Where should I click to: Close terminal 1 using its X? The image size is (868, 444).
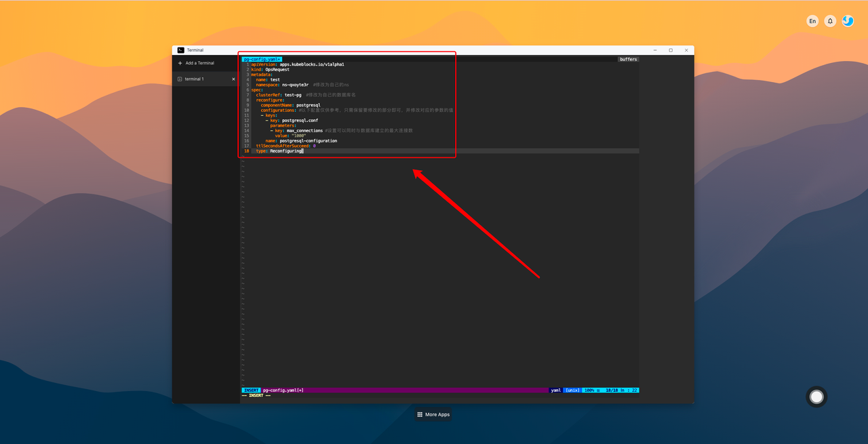[233, 79]
